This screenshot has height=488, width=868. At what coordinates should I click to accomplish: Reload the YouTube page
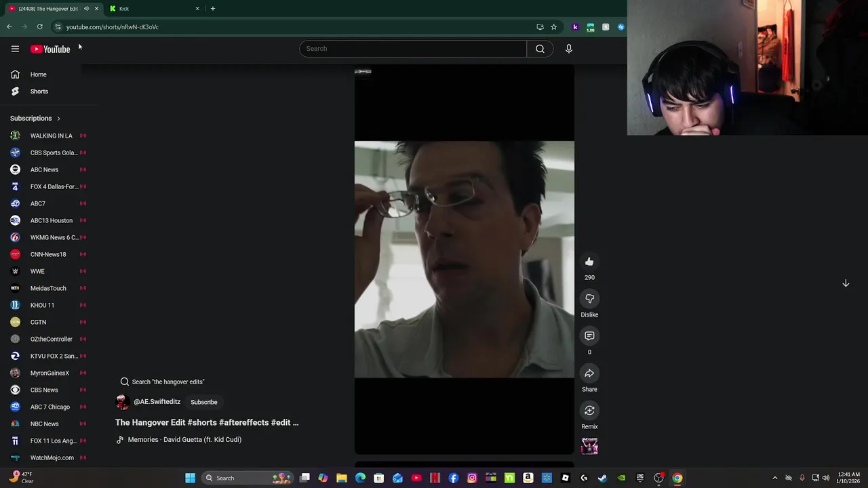40,27
